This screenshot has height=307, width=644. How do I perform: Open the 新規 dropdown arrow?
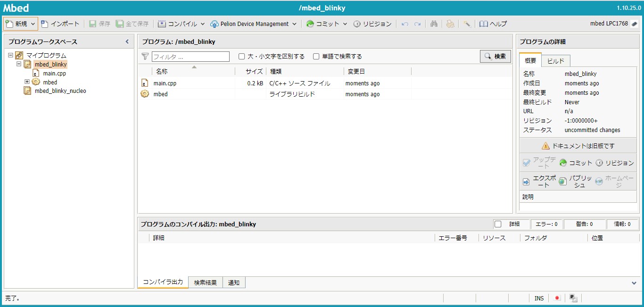[33, 24]
